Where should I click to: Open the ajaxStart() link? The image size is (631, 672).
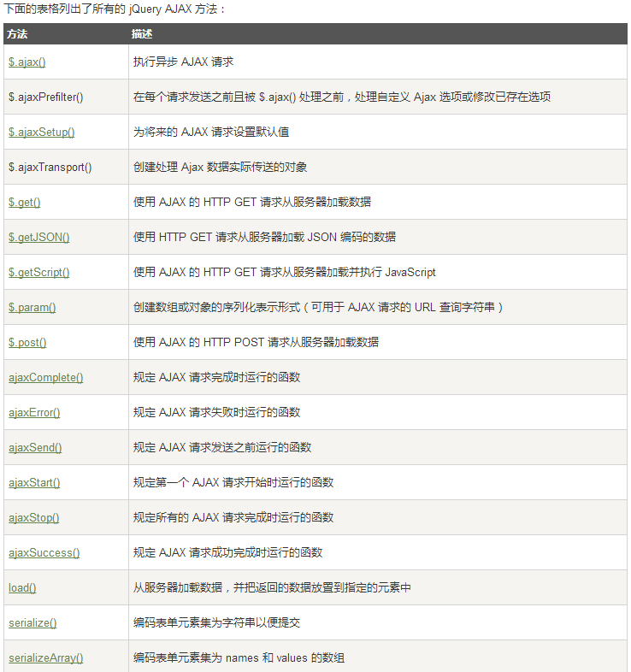(34, 483)
